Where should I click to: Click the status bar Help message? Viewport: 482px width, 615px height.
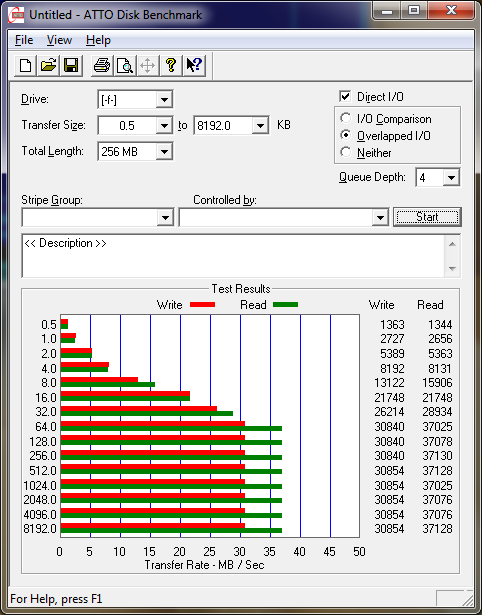coord(56,599)
